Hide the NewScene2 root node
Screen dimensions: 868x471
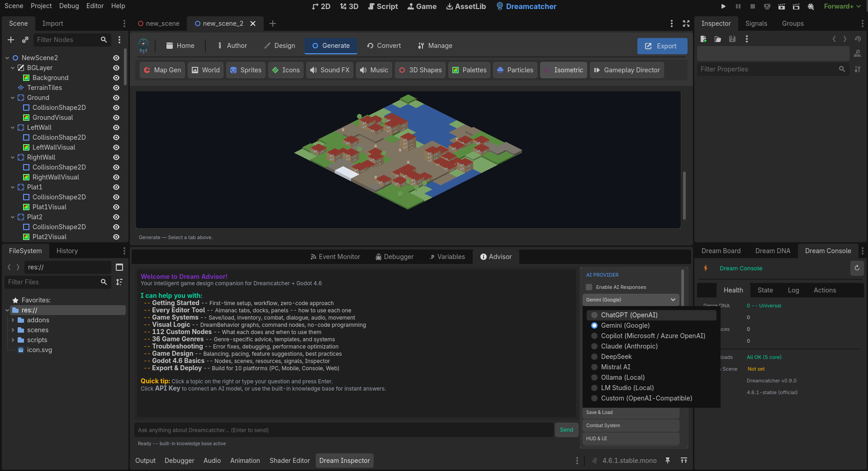(x=116, y=58)
